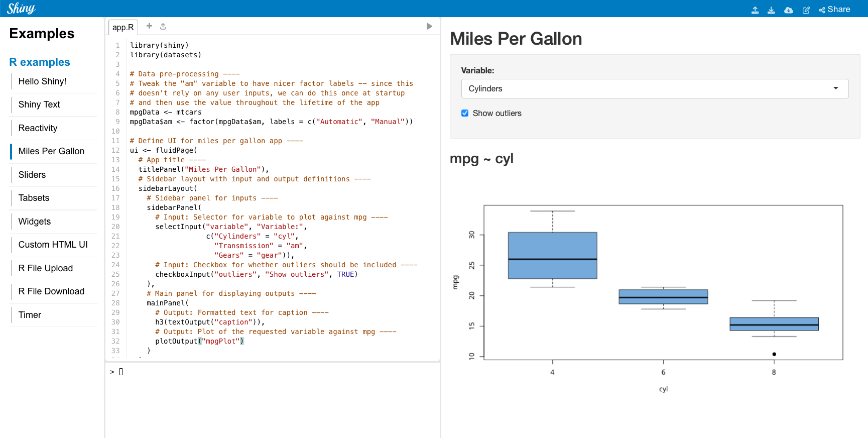Image resolution: width=868 pixels, height=438 pixels.
Task: Click the pencil edit icon in header
Action: click(806, 10)
